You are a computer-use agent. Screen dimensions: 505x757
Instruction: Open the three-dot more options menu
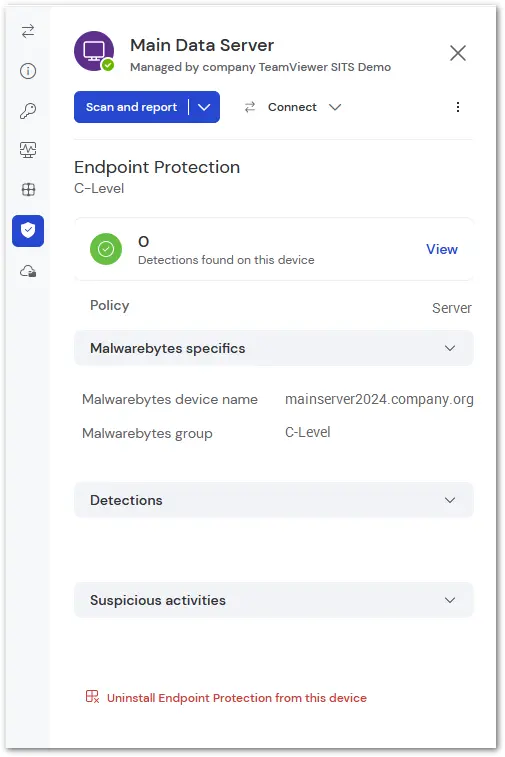[458, 107]
